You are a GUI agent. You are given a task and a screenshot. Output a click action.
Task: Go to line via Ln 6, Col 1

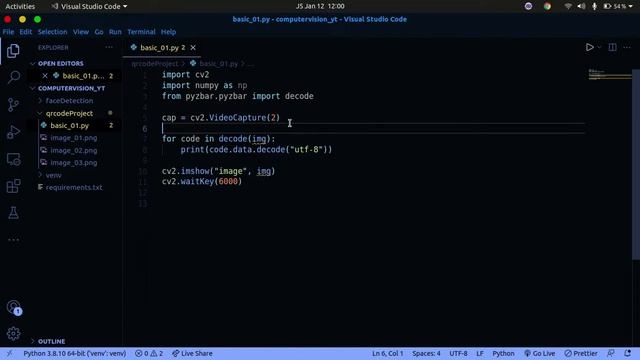coord(387,353)
